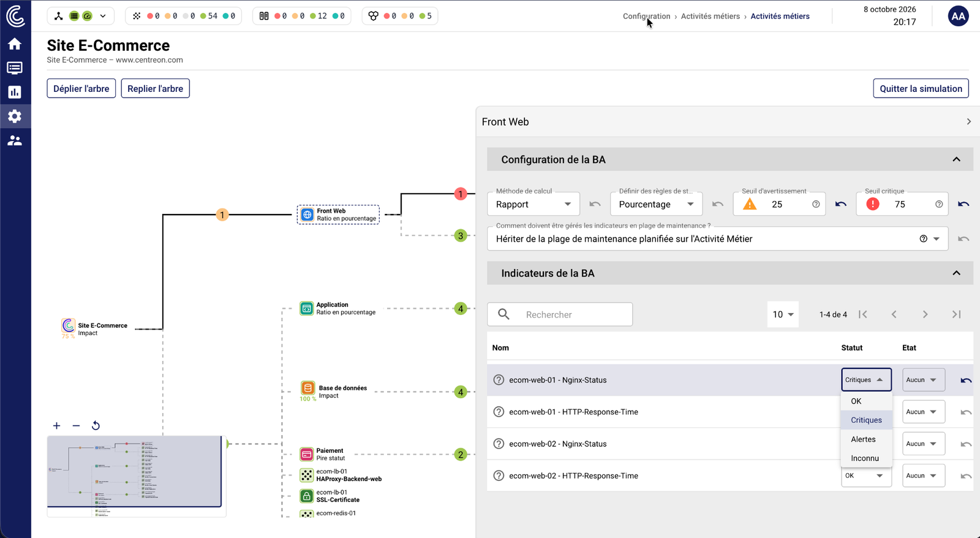The width and height of the screenshot is (980, 538).
Task: Click the Déplier l'arbre button
Action: [x=81, y=88]
